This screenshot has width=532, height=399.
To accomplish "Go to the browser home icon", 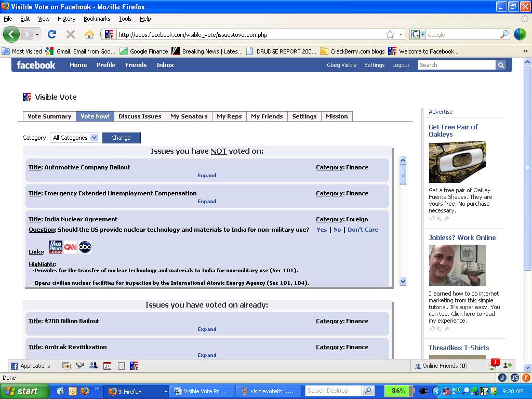I will pos(89,34).
